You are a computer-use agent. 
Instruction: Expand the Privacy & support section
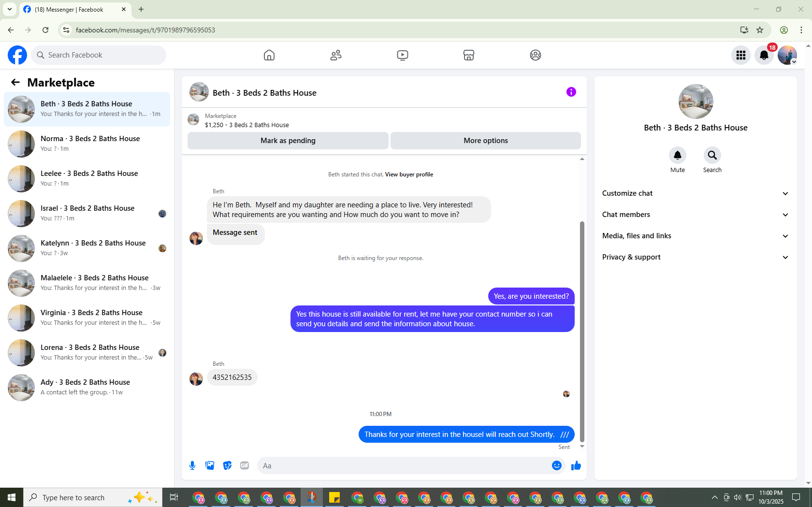point(696,257)
